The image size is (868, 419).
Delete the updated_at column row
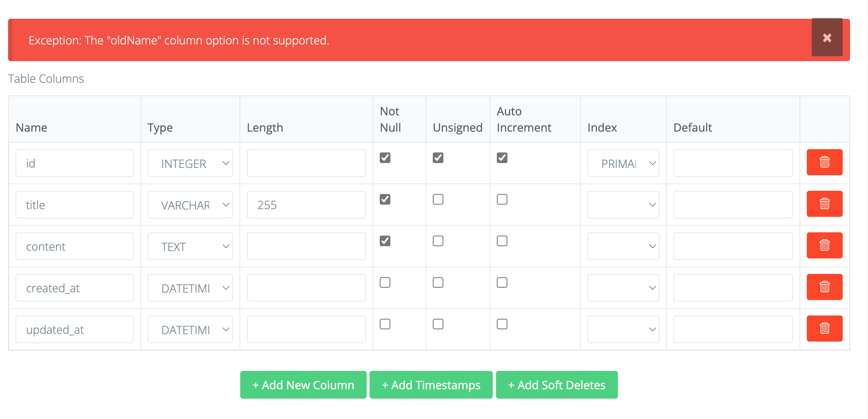tap(824, 328)
